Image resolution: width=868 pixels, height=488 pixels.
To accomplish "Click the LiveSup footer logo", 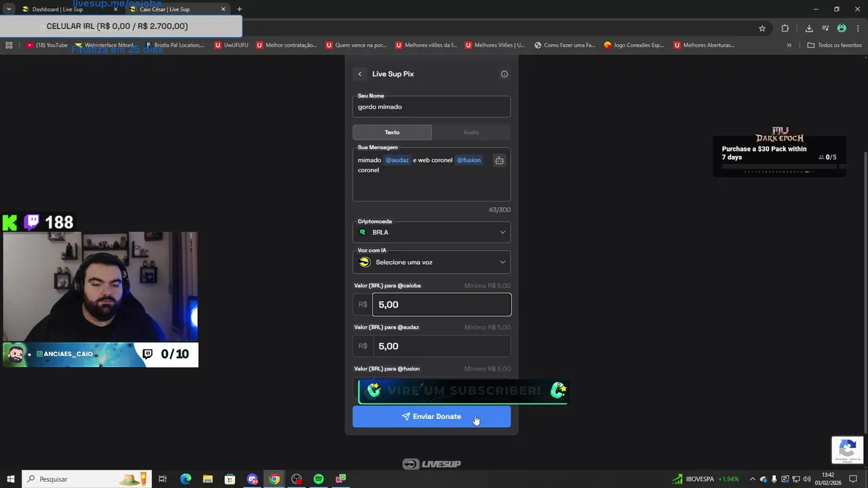I will [431, 464].
